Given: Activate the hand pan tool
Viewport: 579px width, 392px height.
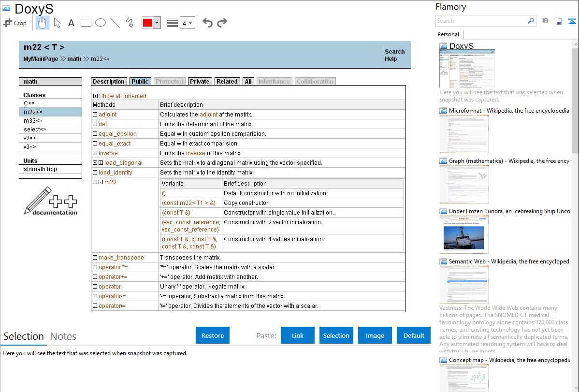Looking at the screenshot, I should 43,23.
